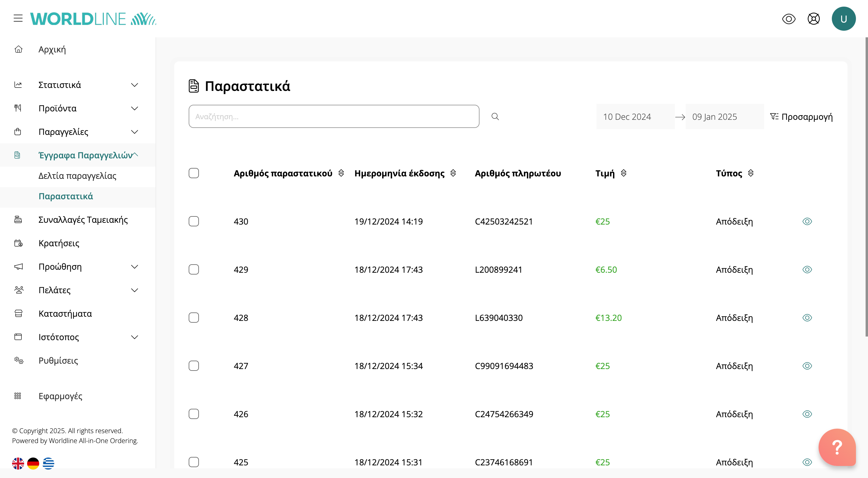Screen dimensions: 868x478
Task: Sort by Τιμή column sort icon
Action: pyautogui.click(x=624, y=173)
